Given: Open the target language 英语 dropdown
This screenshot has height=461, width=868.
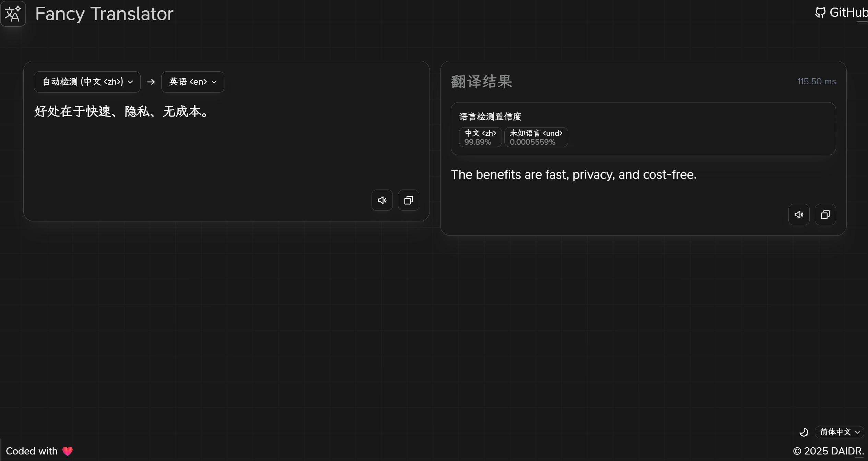Looking at the screenshot, I should (x=192, y=82).
